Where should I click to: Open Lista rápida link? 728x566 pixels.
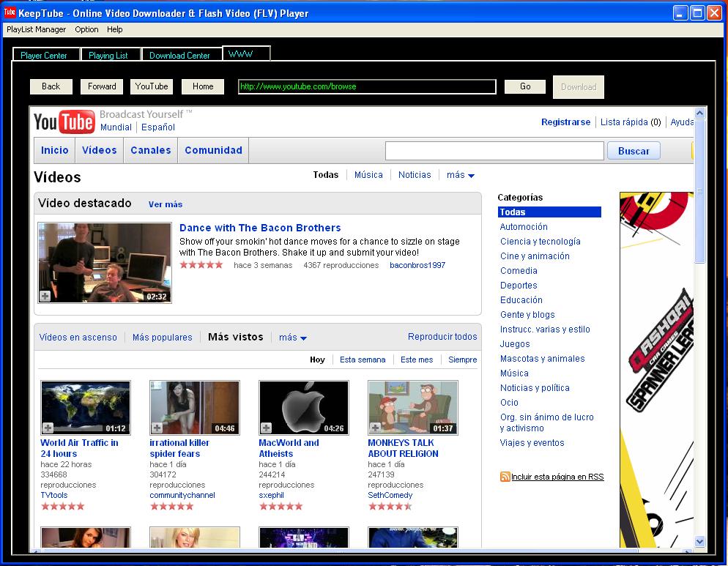(631, 122)
